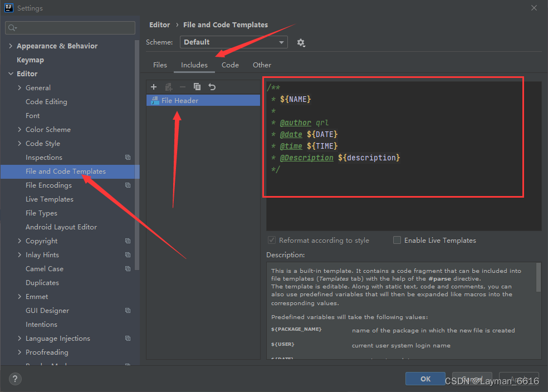Click the reset to default icon
This screenshot has height=392, width=548.
tap(212, 87)
